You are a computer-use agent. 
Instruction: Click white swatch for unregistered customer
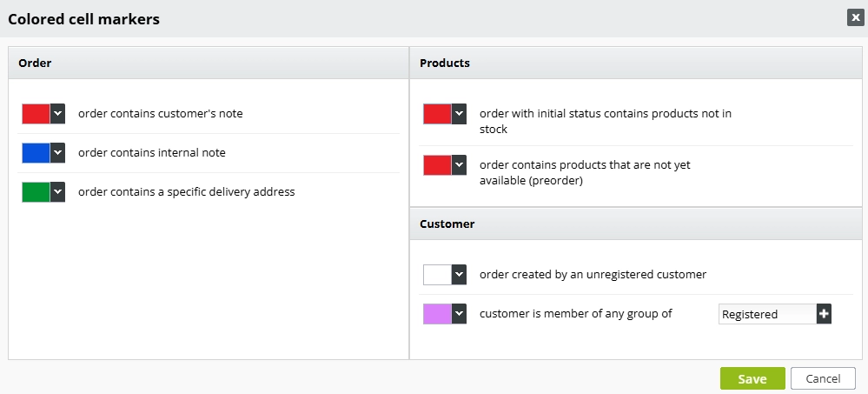[437, 274]
